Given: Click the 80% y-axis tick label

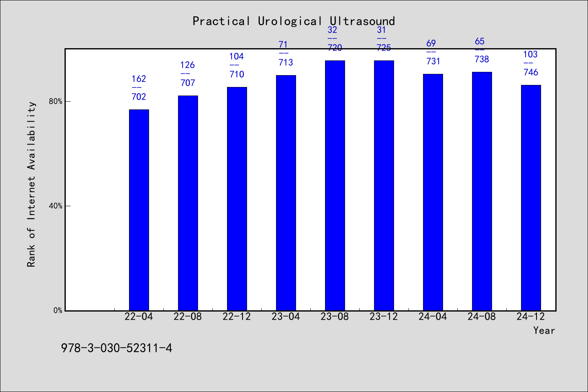Looking at the screenshot, I should click(56, 101).
